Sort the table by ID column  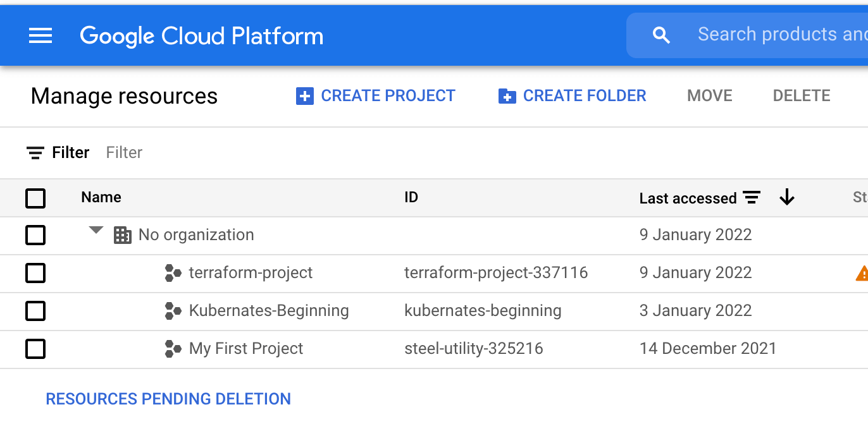point(411,197)
